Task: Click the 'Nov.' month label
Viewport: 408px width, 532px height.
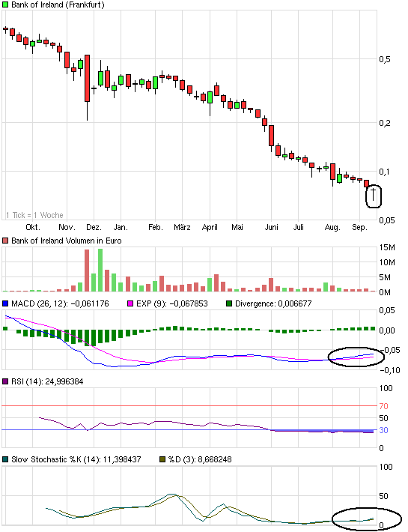Action: (x=67, y=227)
